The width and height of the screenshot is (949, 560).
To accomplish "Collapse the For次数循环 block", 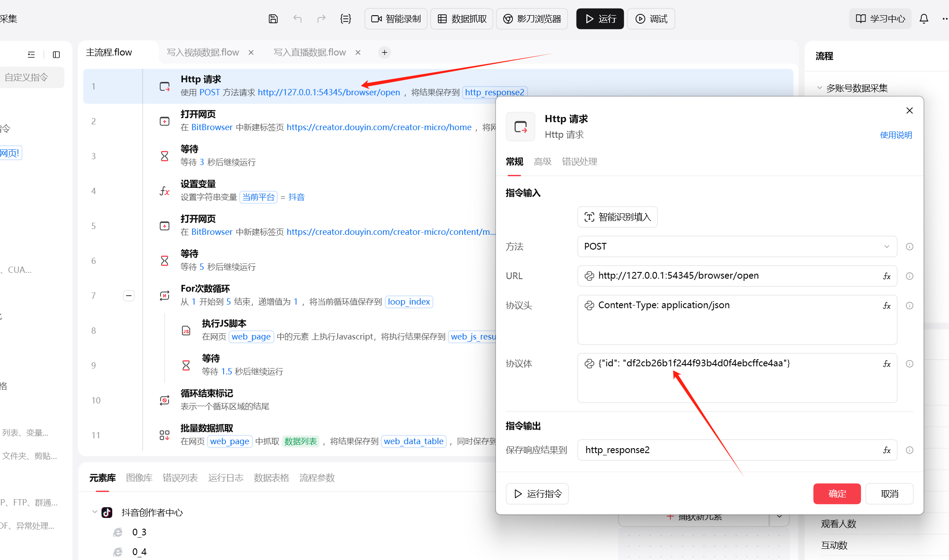I will pyautogui.click(x=129, y=296).
